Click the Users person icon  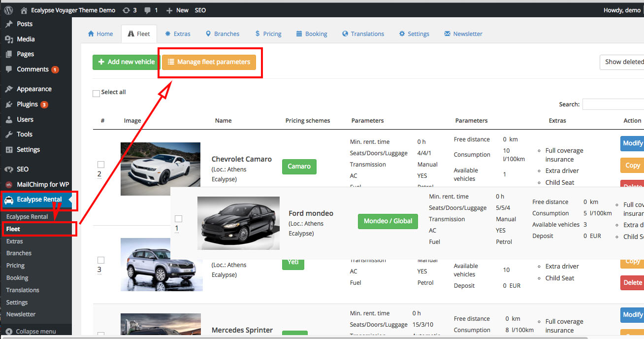pyautogui.click(x=9, y=120)
